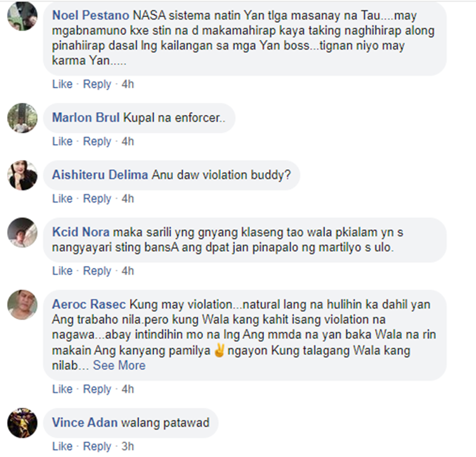Like Aeroc Rasec's comment
Viewport: 476px width, 457px height.
[62, 389]
